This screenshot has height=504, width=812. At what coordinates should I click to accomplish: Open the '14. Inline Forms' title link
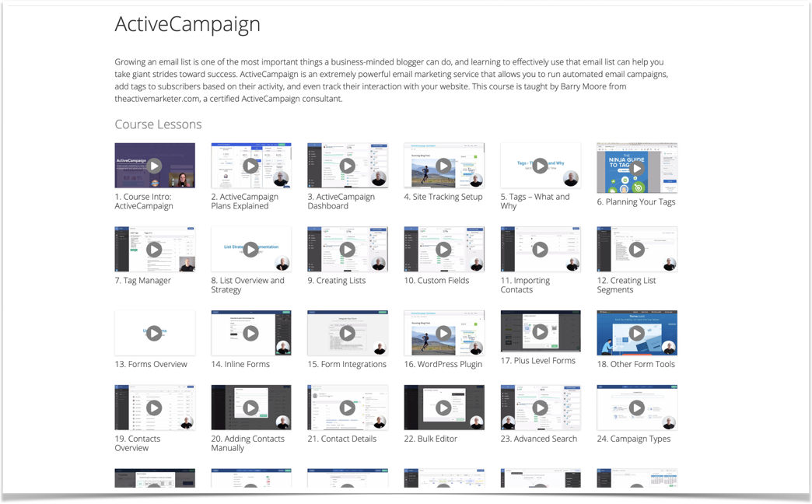coord(240,364)
